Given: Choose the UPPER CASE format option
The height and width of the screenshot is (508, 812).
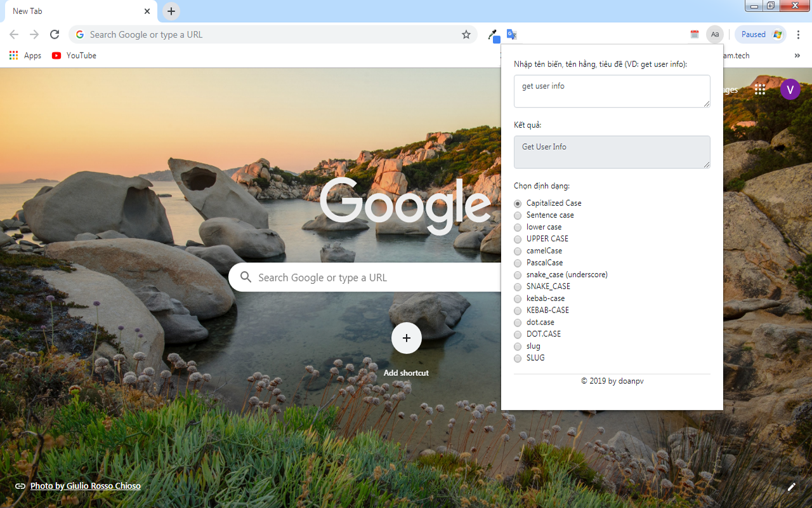Looking at the screenshot, I should (518, 239).
